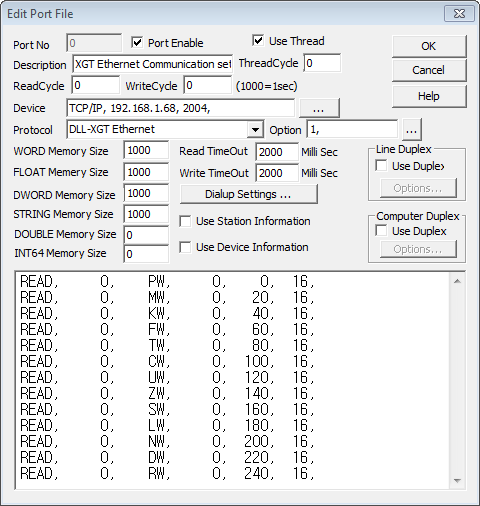This screenshot has height=506, width=480.
Task: Check Use Device Information option
Action: 185,247
